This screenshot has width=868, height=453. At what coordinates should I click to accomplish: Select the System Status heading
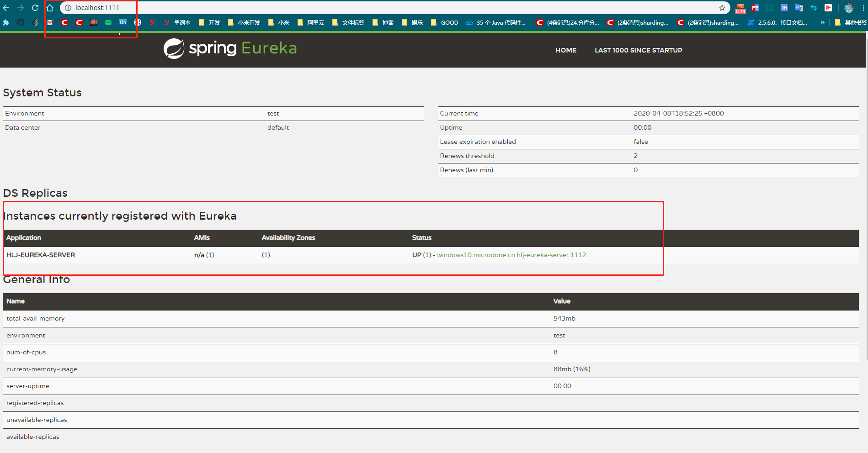tap(42, 93)
